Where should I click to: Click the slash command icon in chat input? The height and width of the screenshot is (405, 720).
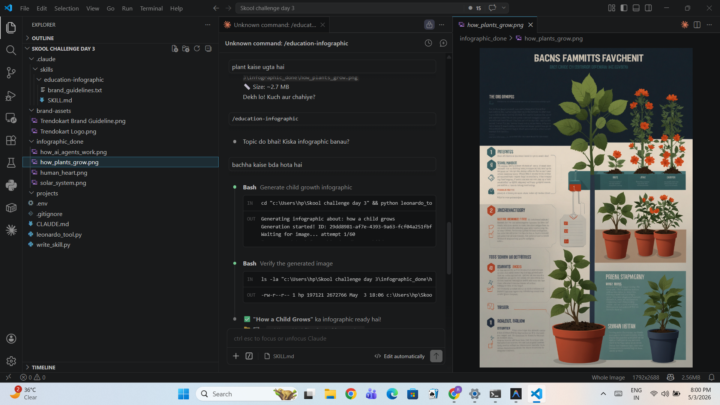click(x=249, y=356)
